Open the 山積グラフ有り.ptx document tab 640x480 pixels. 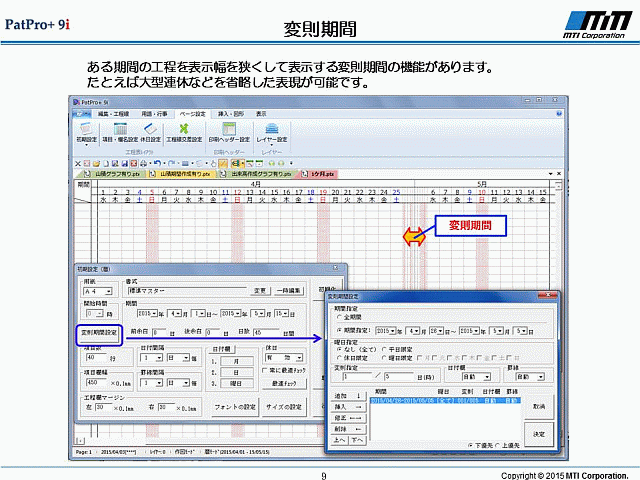[x=111, y=174]
